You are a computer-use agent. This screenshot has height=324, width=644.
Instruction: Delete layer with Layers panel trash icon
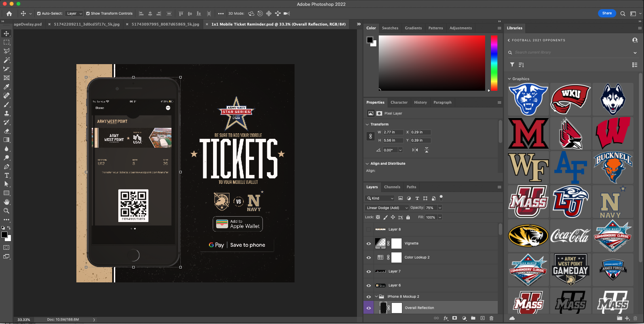[491, 318]
